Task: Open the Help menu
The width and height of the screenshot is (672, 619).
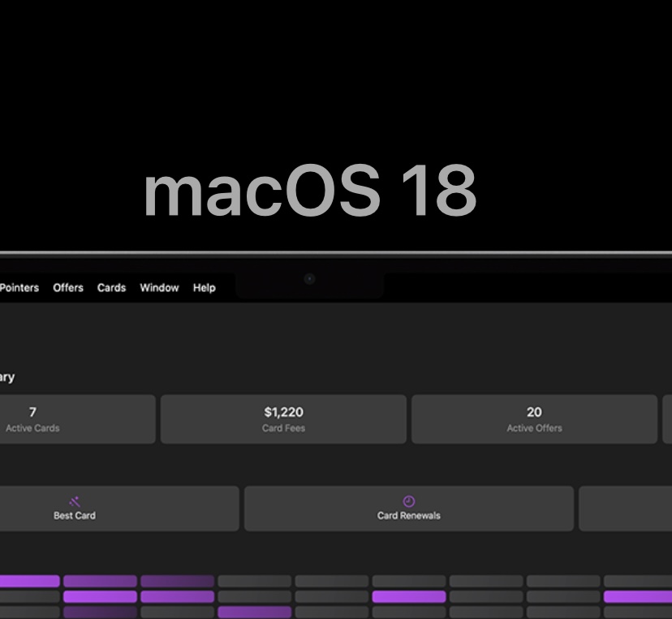Action: click(x=205, y=288)
